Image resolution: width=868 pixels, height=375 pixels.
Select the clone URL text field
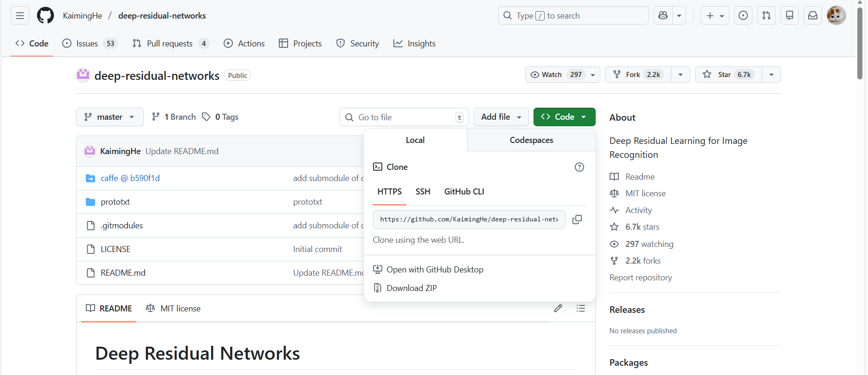coord(469,220)
